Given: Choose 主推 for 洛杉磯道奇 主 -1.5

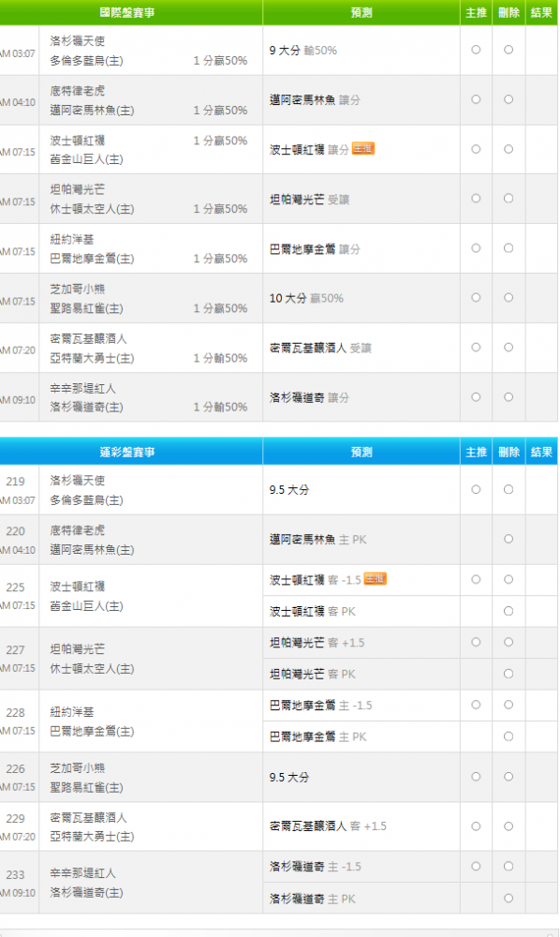Looking at the screenshot, I should pos(476,867).
